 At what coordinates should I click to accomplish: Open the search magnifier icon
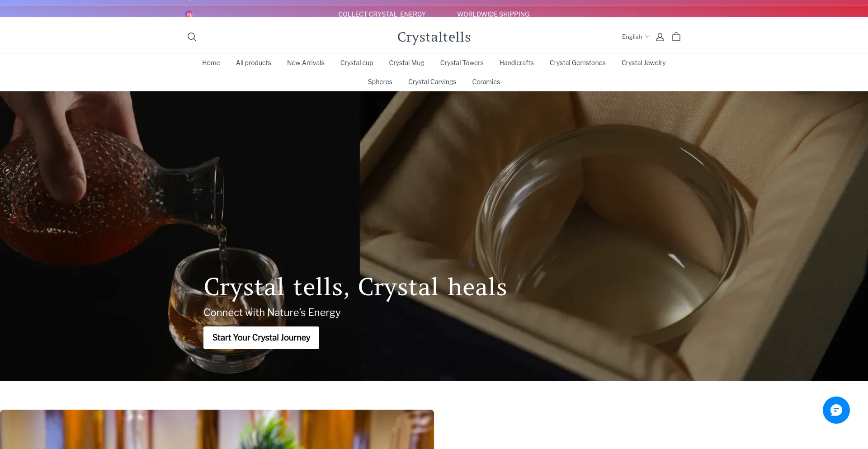coord(192,37)
